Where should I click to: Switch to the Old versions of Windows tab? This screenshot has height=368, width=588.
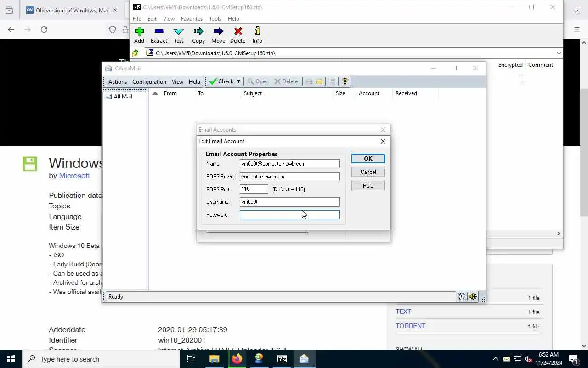73,10
